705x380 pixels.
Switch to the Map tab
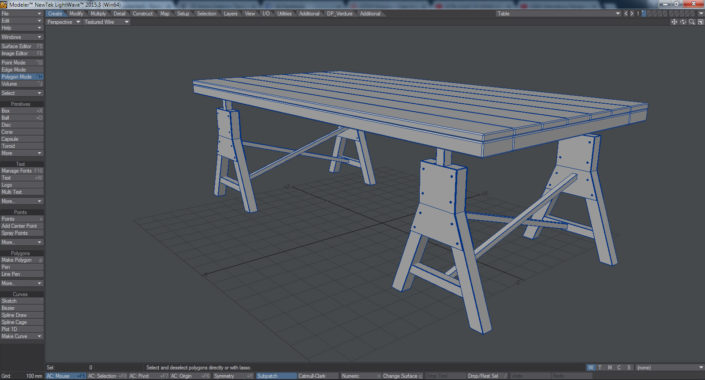(165, 13)
